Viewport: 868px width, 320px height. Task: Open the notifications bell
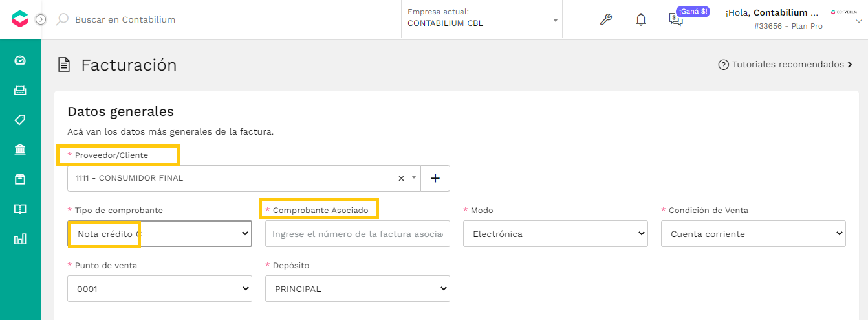click(641, 19)
